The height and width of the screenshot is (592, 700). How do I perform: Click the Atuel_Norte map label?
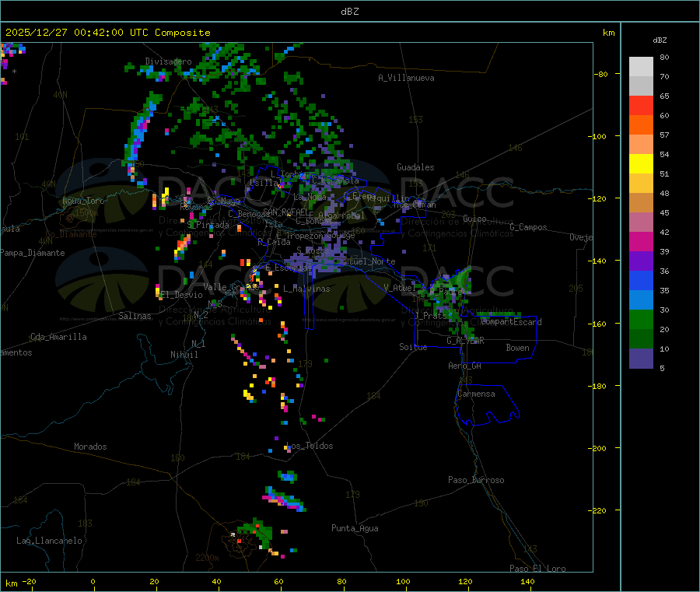[369, 261]
